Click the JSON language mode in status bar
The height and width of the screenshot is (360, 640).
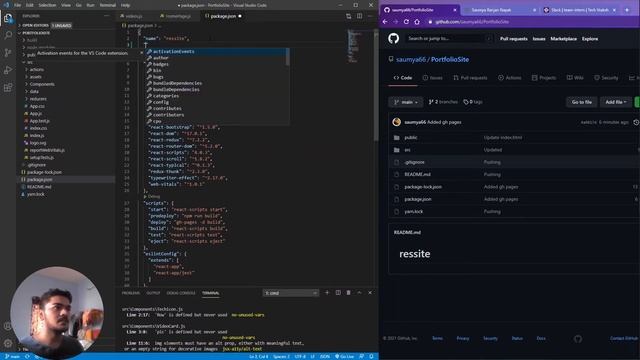[x=325, y=356]
